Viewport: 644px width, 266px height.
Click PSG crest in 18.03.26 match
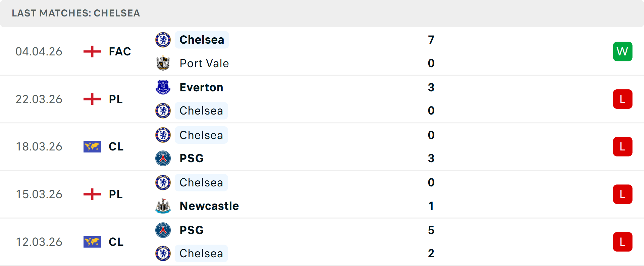tap(163, 158)
